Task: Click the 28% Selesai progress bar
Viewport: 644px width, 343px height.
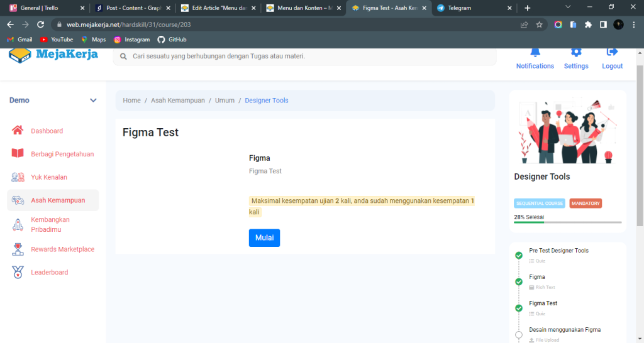Action: click(x=568, y=222)
